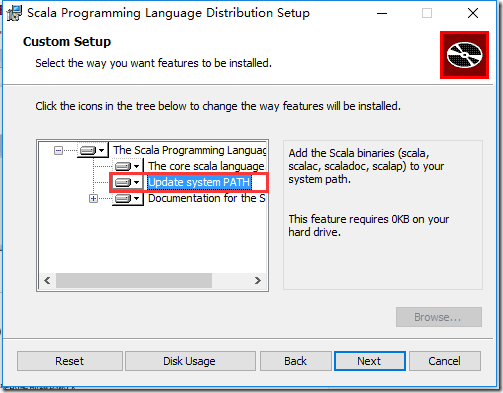Expand the Documentation tree node
Screen dimensions: 503x393
(x=93, y=199)
